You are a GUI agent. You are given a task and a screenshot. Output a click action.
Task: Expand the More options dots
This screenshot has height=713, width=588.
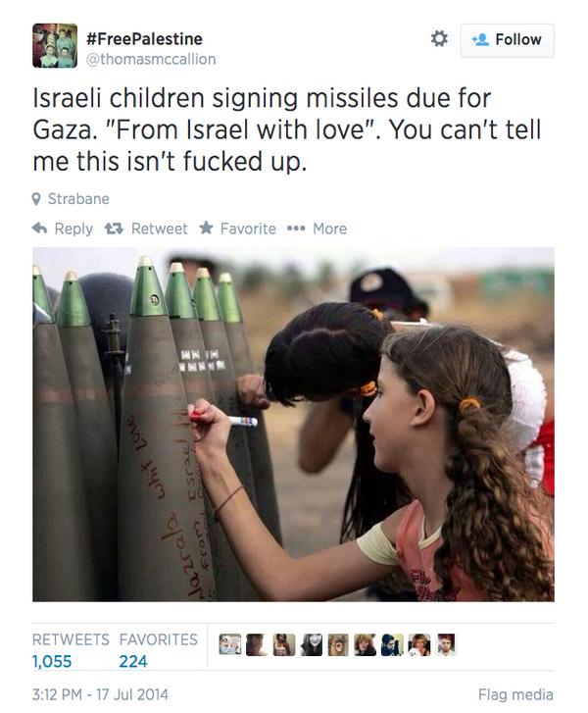(296, 229)
